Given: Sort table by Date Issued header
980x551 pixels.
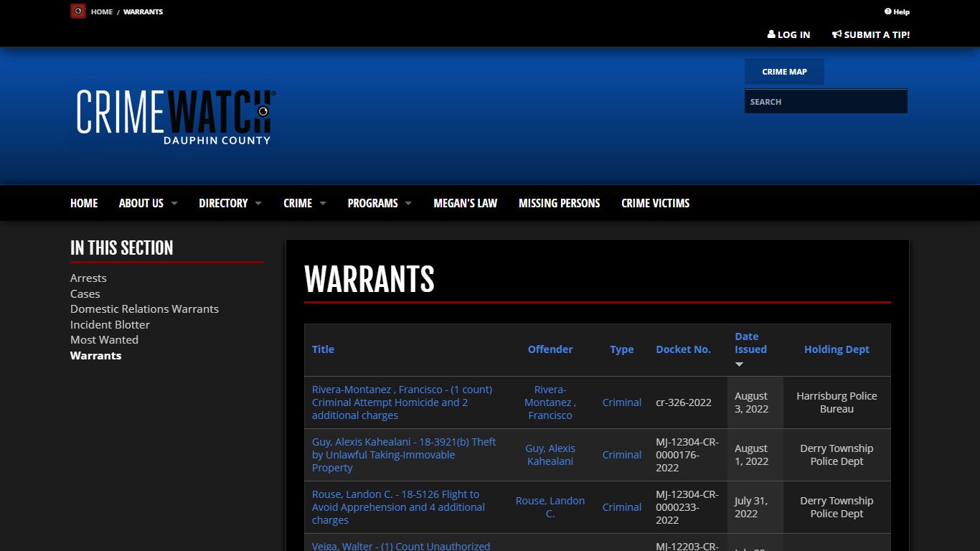Looking at the screenshot, I should click(750, 343).
